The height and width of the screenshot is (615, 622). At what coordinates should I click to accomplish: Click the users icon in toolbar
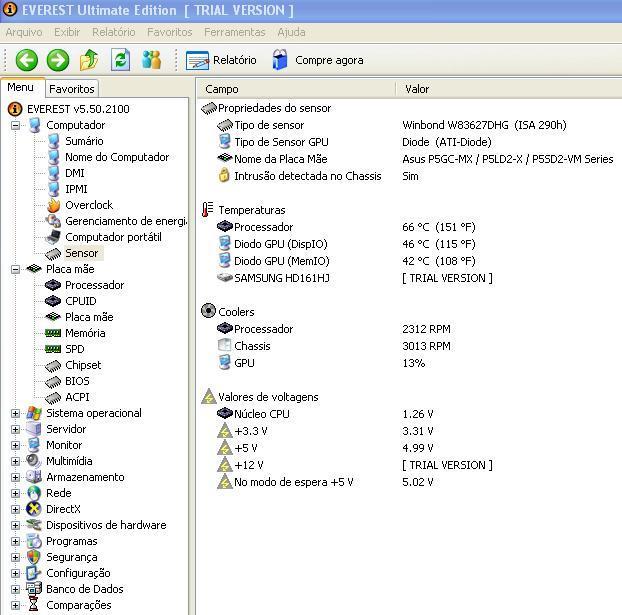point(152,60)
